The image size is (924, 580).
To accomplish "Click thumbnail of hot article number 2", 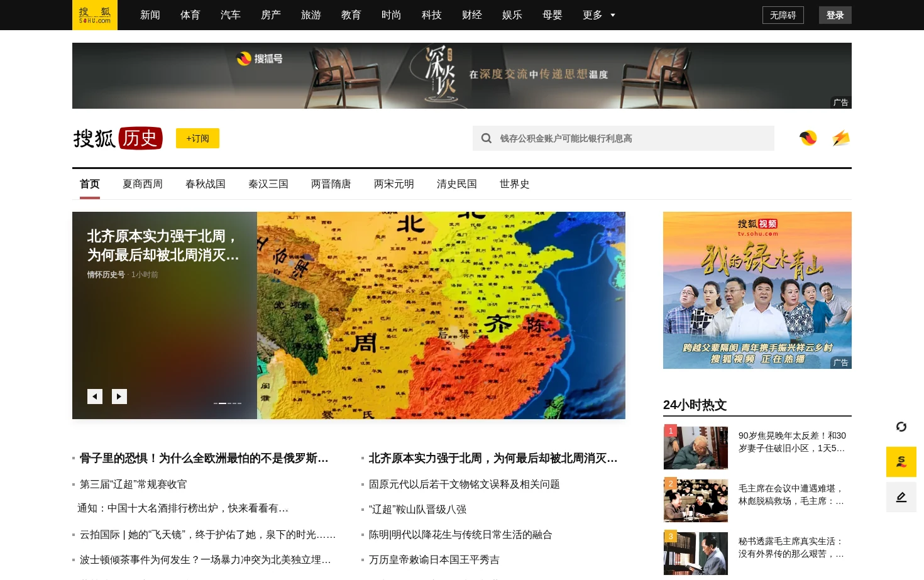I will coord(696,500).
